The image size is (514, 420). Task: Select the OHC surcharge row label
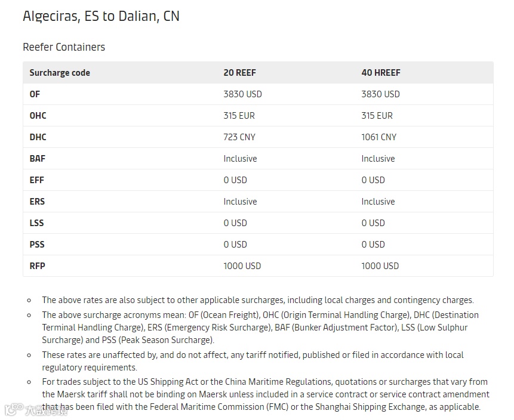coord(38,115)
